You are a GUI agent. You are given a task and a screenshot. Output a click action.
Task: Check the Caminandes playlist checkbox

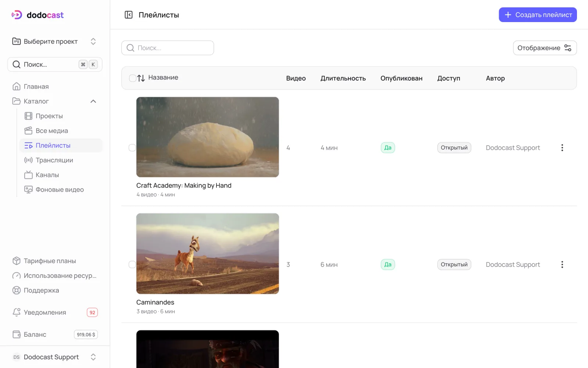pyautogui.click(x=132, y=265)
